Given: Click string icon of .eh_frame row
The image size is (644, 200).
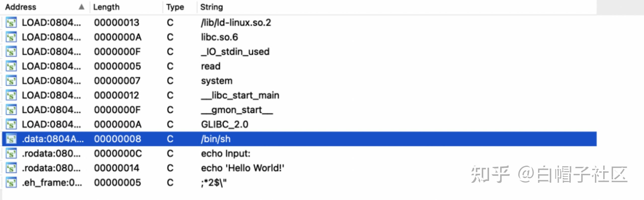Looking at the screenshot, I should (x=11, y=183).
